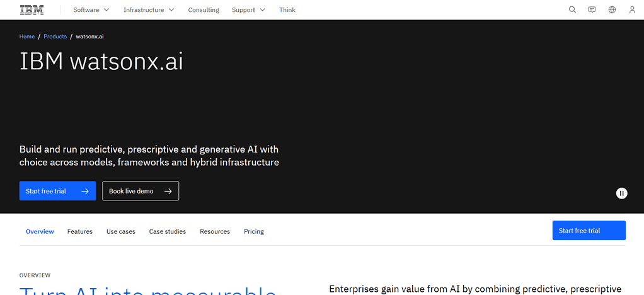Select the Use cases tab

(121, 232)
